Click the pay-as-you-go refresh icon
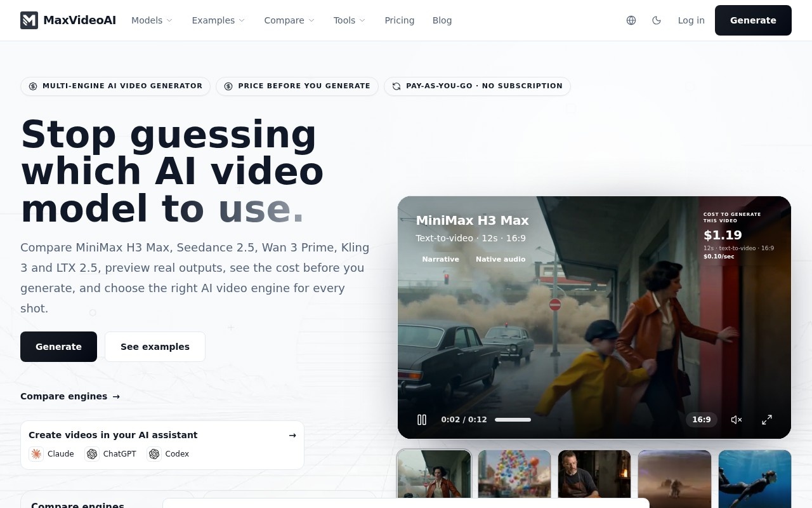Image resolution: width=812 pixels, height=508 pixels. 396,86
